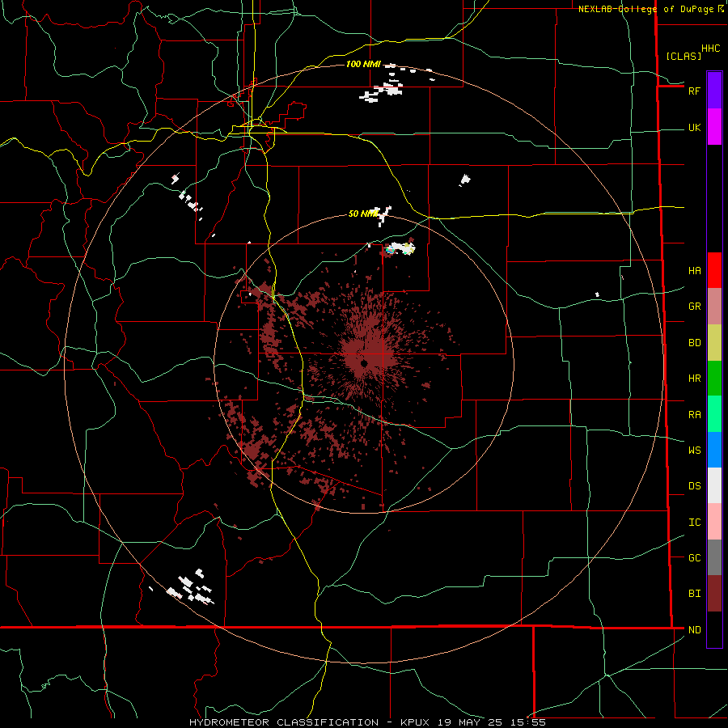Click the WS blue legend swatch
The width and height of the screenshot is (728, 728).
714,450
